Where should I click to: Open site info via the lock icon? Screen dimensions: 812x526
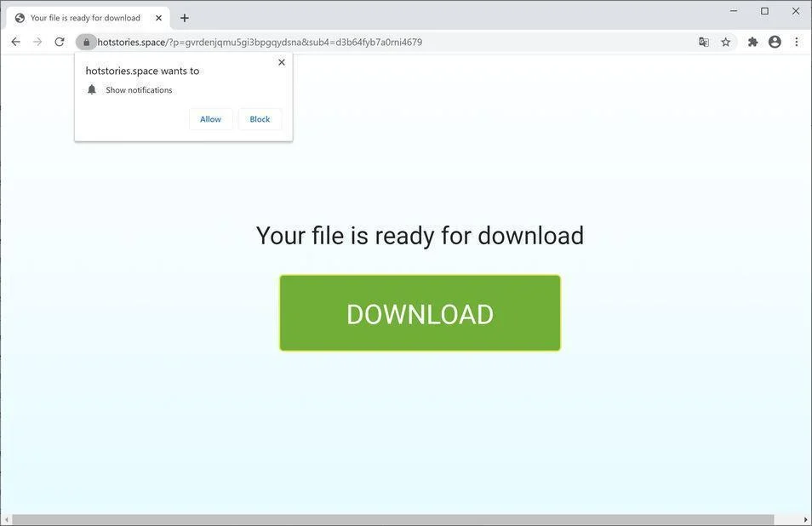coord(86,42)
